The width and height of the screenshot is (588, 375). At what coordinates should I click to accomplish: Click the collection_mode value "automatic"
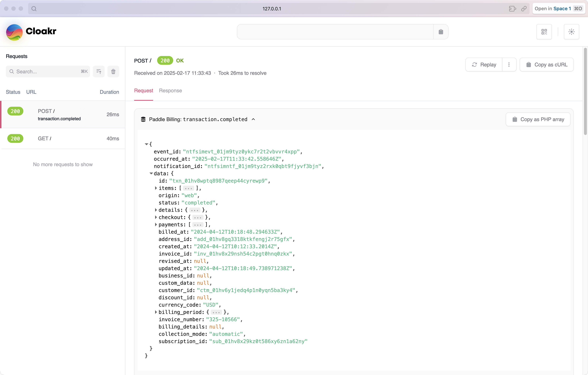click(x=226, y=334)
